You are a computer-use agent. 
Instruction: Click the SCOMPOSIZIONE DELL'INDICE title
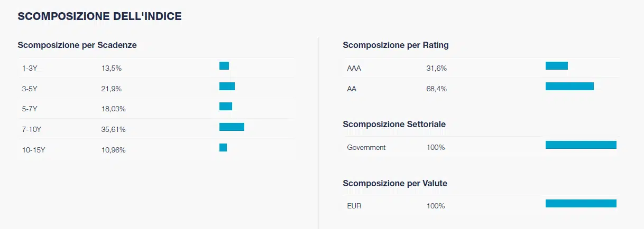pyautogui.click(x=99, y=17)
